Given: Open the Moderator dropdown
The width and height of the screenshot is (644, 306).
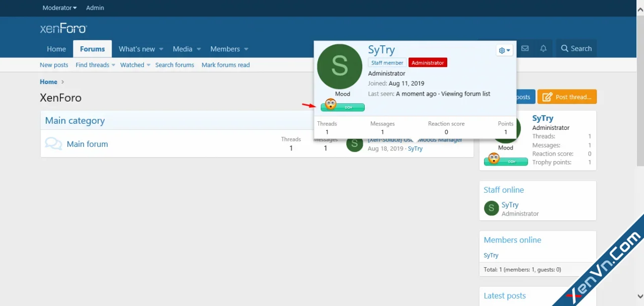Looking at the screenshot, I should point(59,8).
